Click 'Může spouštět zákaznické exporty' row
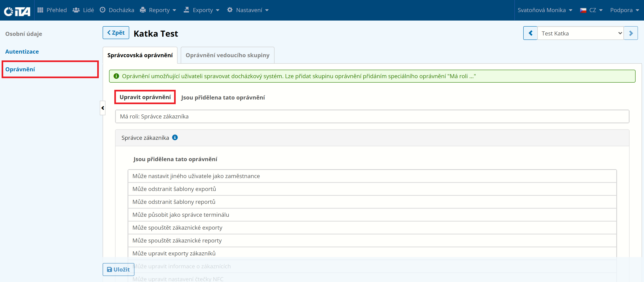 click(372, 228)
